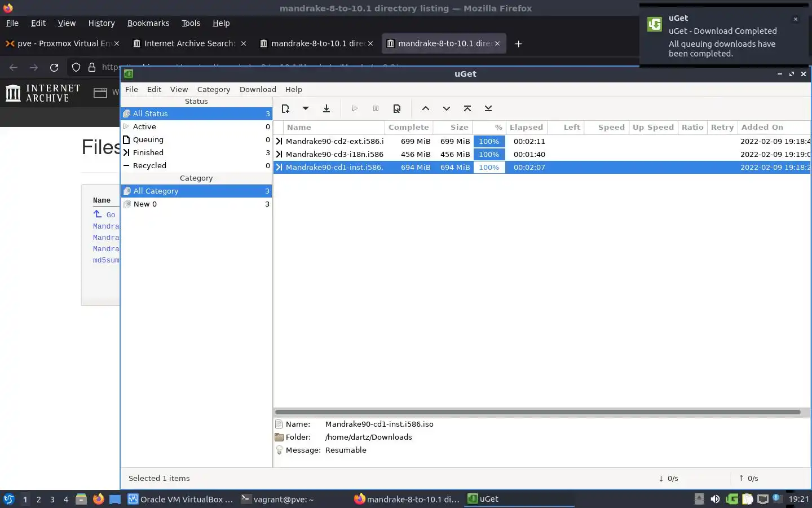
Task: Close the Internet Archive Search tab
Action: click(x=244, y=43)
